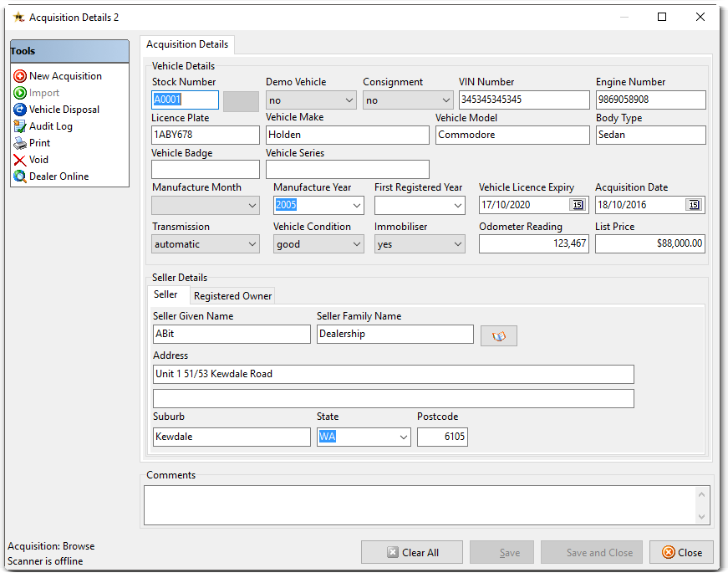Click the Vehicle Disposal blue icon

pyautogui.click(x=20, y=110)
